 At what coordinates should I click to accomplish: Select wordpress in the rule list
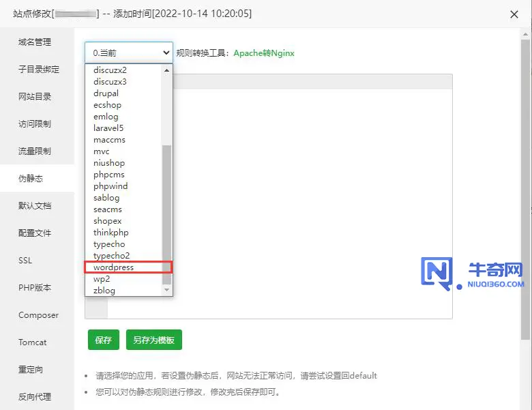pyautogui.click(x=123, y=267)
